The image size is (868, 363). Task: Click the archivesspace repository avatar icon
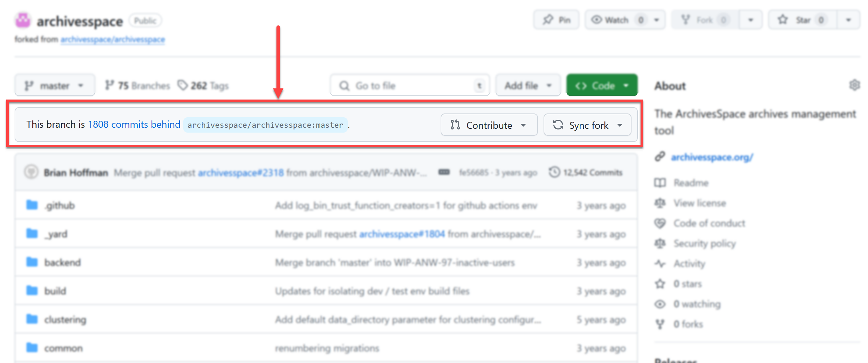(x=23, y=21)
